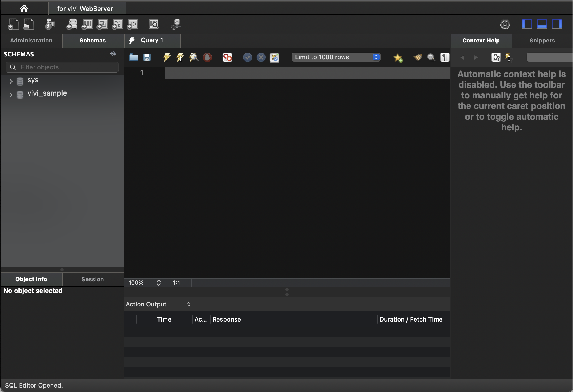This screenshot has width=573, height=392.
Task: Expand the vivi_sample schema
Action: [11, 95]
